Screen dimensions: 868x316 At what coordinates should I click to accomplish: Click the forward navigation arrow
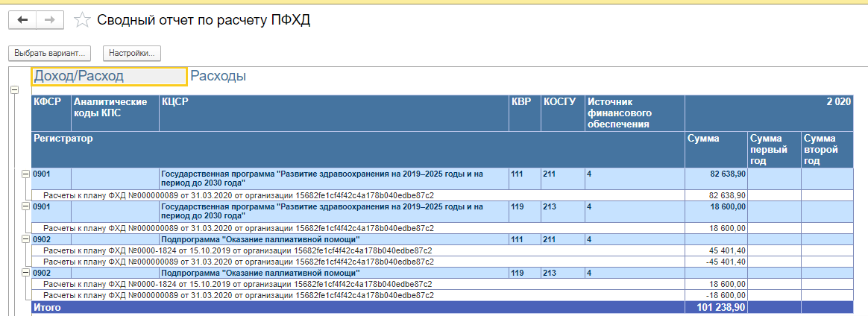pyautogui.click(x=50, y=20)
